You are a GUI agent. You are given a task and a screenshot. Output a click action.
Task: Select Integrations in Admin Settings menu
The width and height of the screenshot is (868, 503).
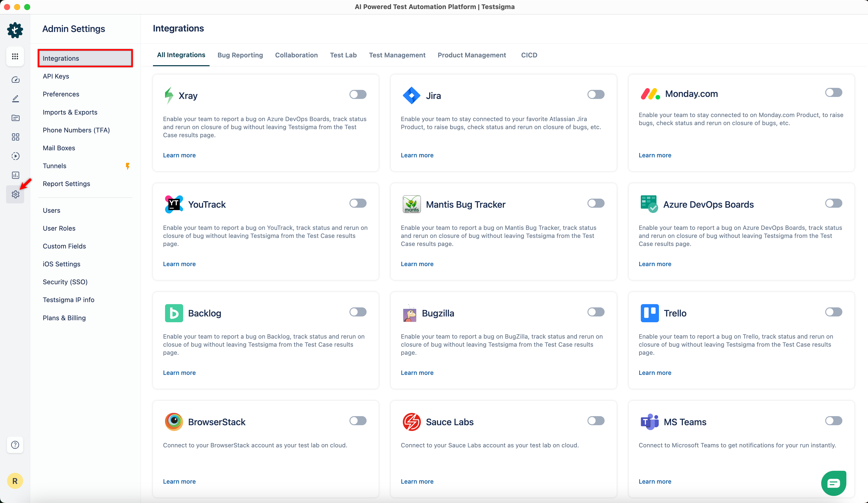[61, 58]
